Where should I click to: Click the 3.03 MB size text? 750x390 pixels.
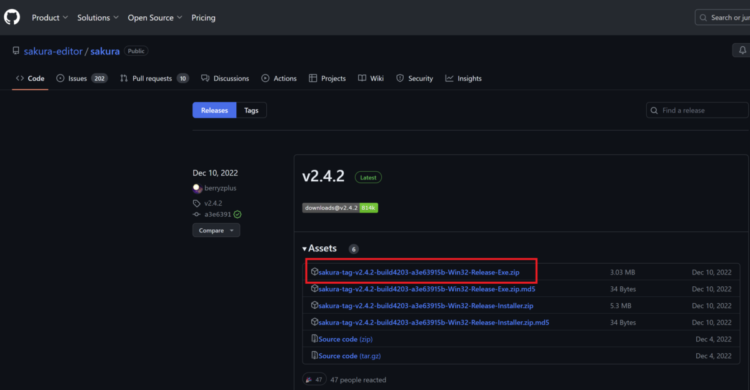622,272
